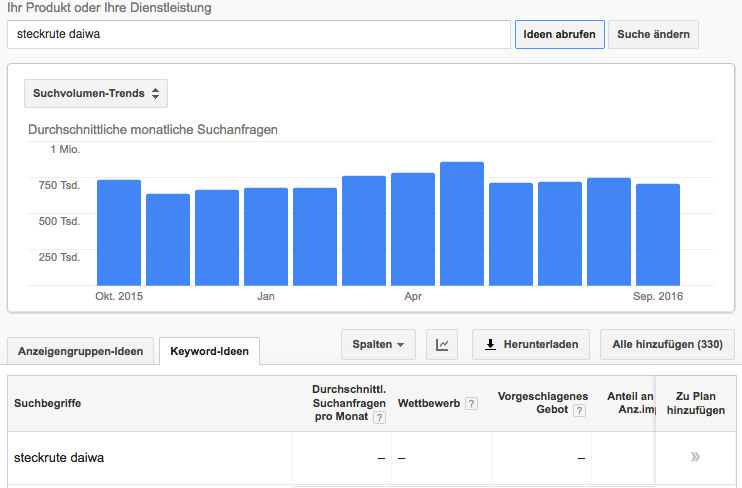Screen dimensions: 742x488
Task: Expand the Spalten columns dropdown
Action: (x=378, y=345)
